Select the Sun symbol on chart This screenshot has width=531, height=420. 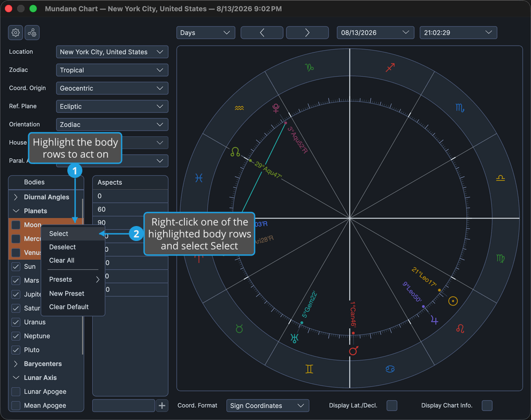pyautogui.click(x=453, y=301)
